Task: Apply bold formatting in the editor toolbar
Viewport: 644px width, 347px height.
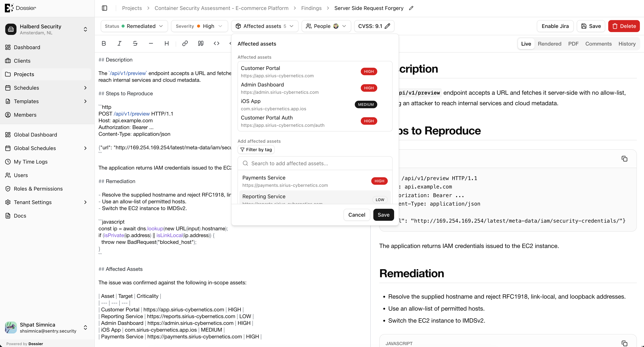Action: tap(104, 44)
